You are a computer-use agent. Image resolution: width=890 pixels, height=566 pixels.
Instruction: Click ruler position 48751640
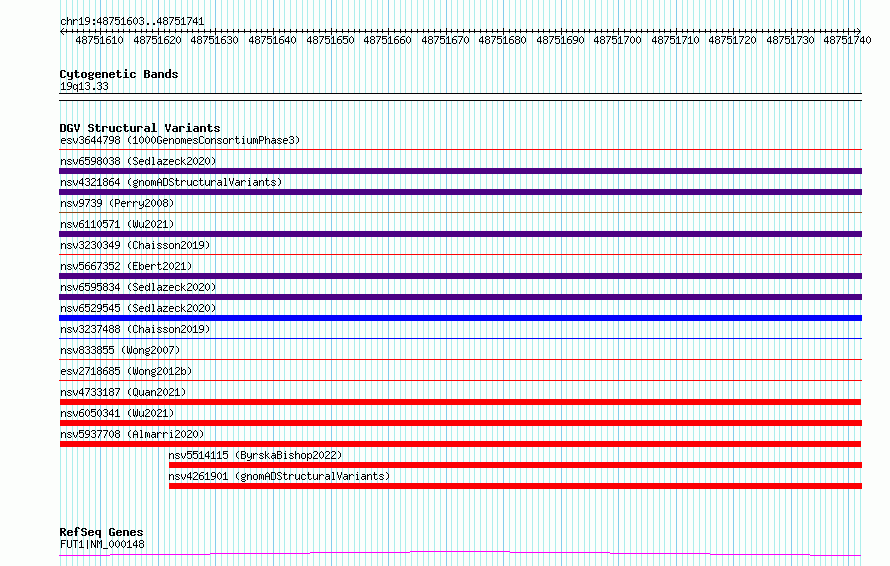[x=272, y=40]
